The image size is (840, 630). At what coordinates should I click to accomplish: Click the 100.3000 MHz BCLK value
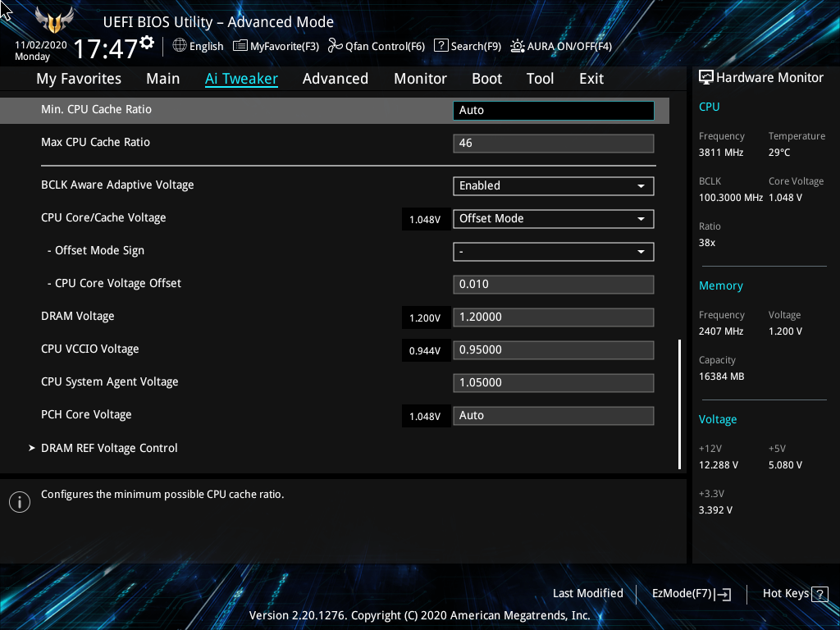tap(731, 198)
